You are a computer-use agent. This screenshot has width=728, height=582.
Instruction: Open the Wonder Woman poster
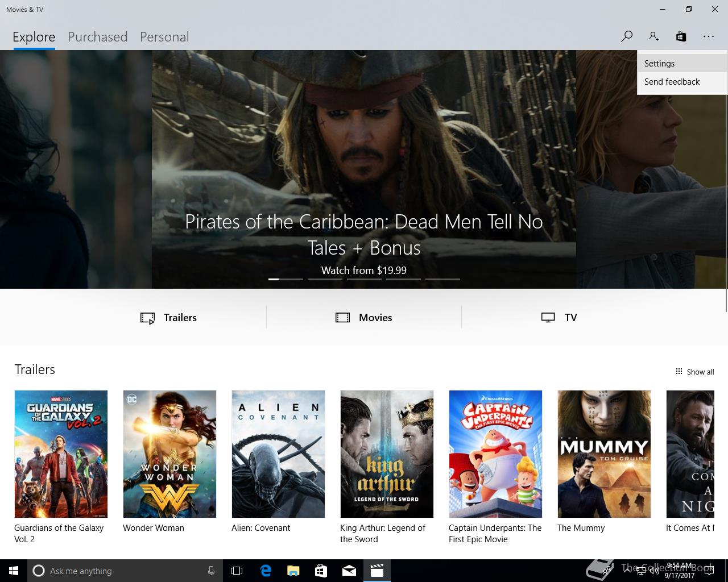point(169,454)
